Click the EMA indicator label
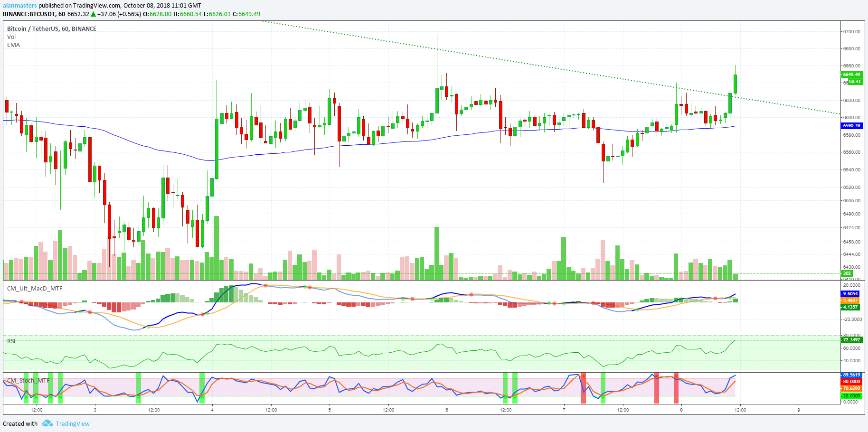Screen dimensions: 868x432 [x=13, y=45]
